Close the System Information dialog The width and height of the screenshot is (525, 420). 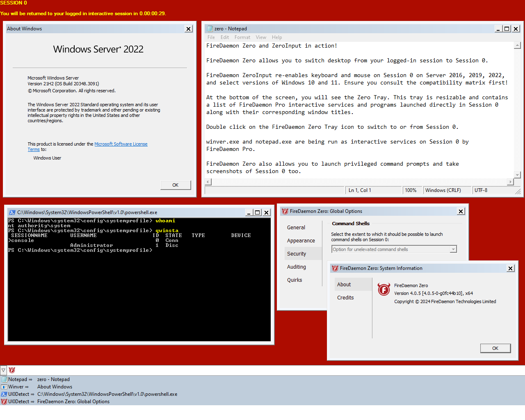pos(511,268)
